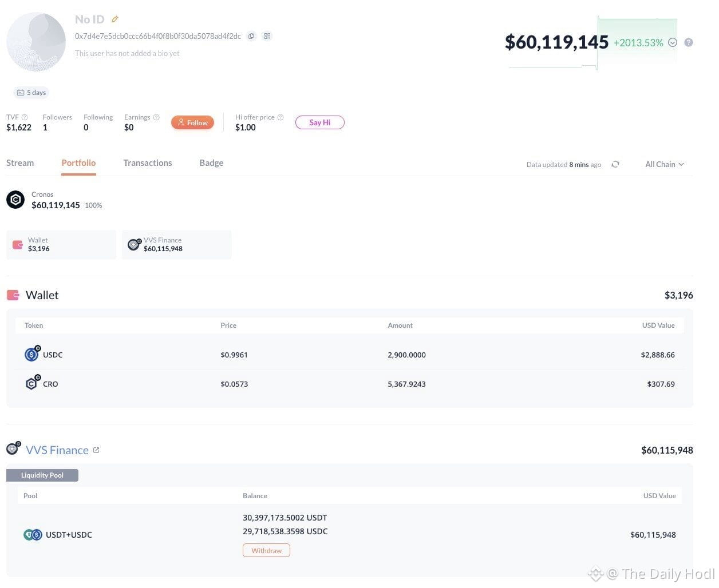Click the CRO amount 5,367.9243
The width and height of the screenshot is (719, 588).
click(406, 384)
